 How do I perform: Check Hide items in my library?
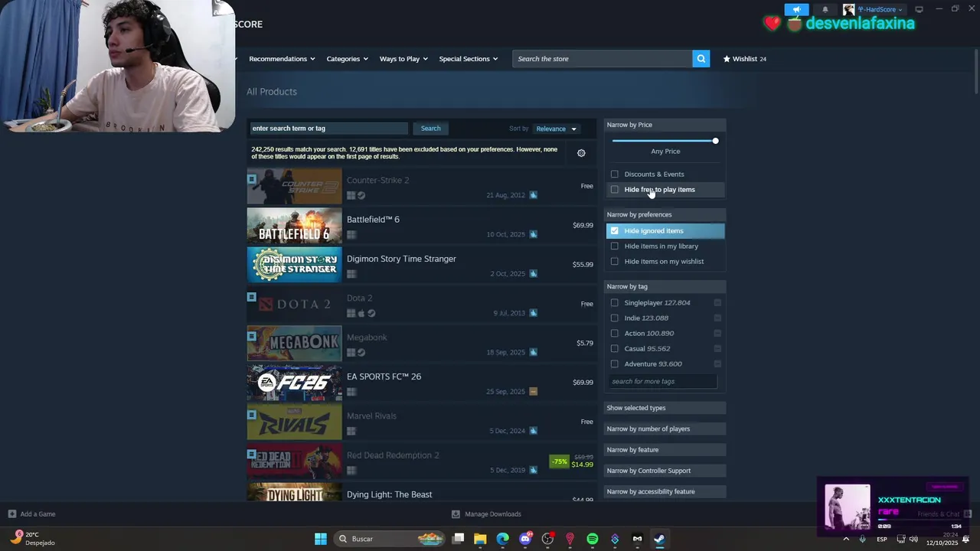(614, 246)
